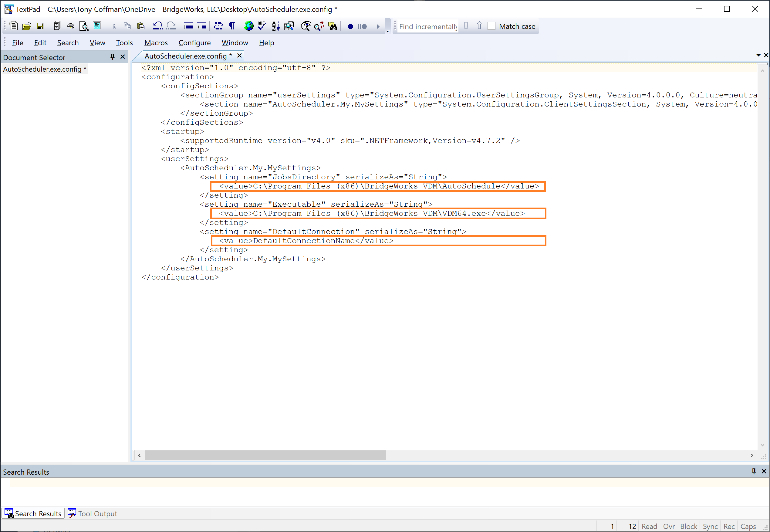Open the Search menu
This screenshot has height=532, width=770.
pyautogui.click(x=68, y=43)
